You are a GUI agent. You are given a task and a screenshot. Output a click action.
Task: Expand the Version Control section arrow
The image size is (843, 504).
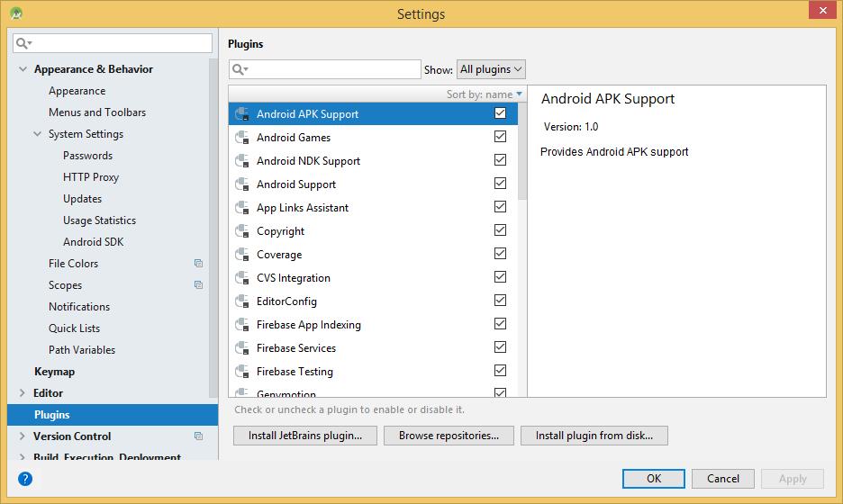pyautogui.click(x=22, y=436)
